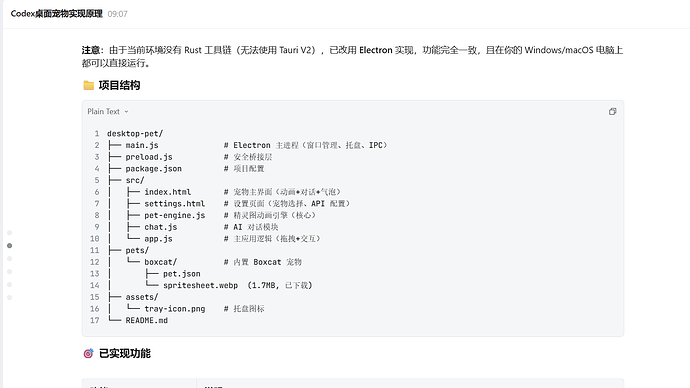Click the bold 注意 label
690x388 pixels.
point(92,50)
